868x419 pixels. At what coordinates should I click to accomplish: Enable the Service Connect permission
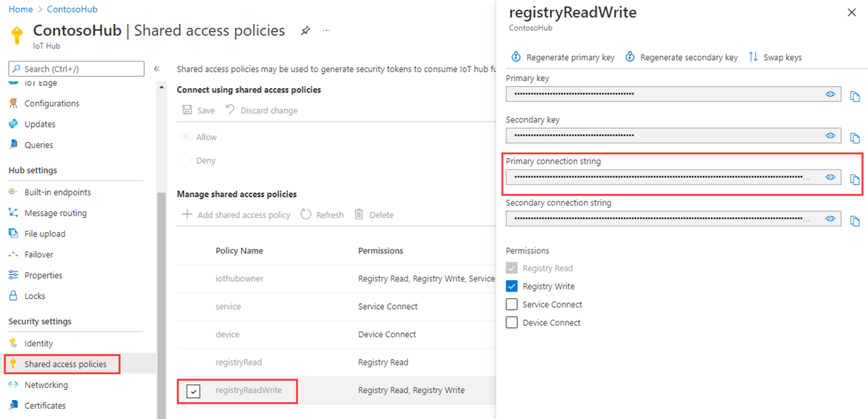click(x=511, y=304)
